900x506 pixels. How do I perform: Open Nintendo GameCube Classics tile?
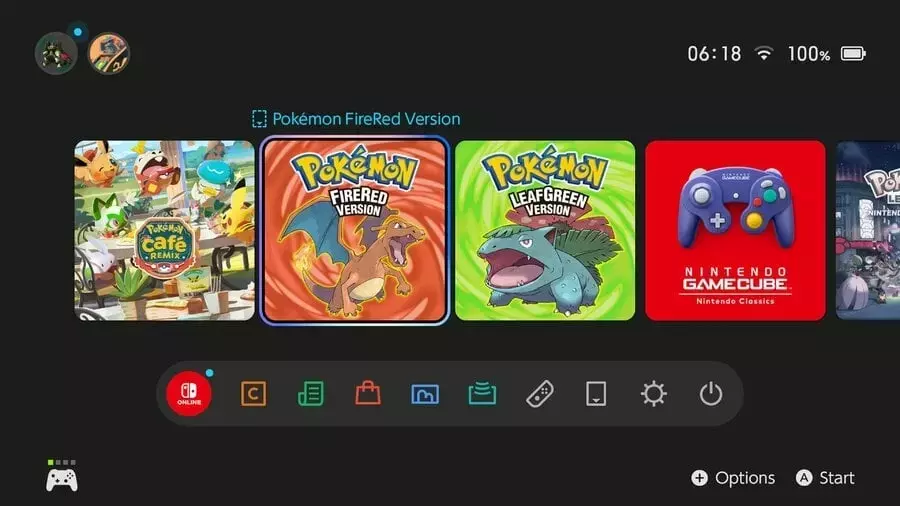[735, 230]
